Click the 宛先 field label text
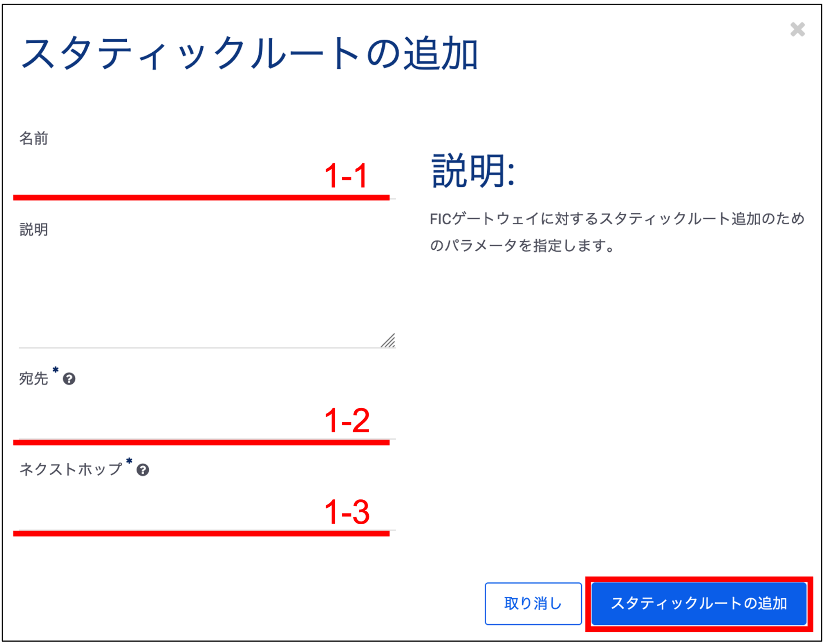Screen dimensions: 824x644 34,379
